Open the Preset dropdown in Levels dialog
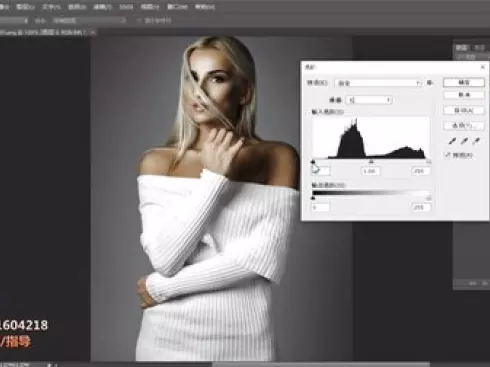 coord(379,83)
